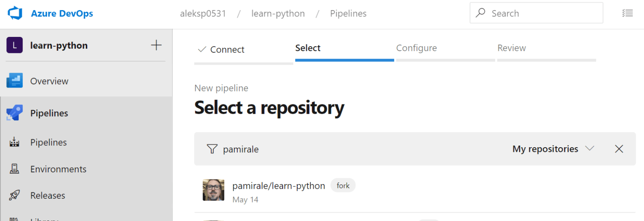Open the Overview section icon
Image resolution: width=644 pixels, height=221 pixels.
click(x=15, y=81)
